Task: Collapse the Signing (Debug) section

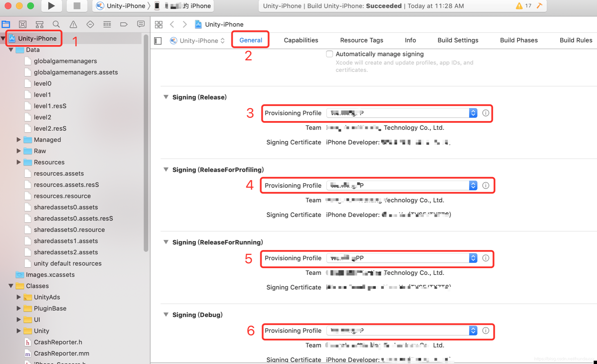Action: pos(166,314)
